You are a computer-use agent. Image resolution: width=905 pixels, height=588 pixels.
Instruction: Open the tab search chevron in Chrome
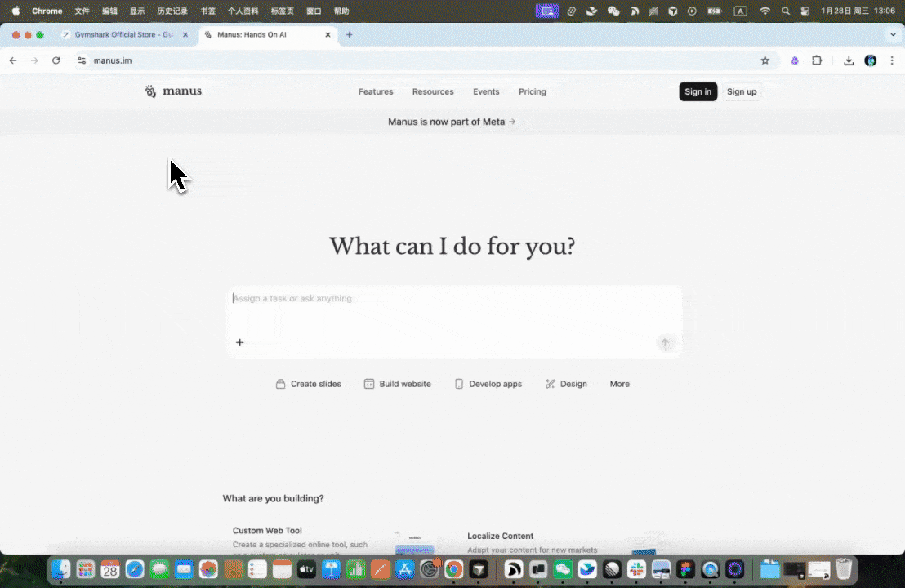point(892,35)
